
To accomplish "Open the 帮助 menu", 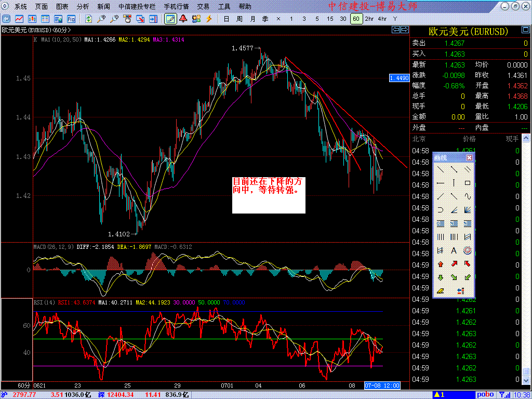I will click(245, 6).
